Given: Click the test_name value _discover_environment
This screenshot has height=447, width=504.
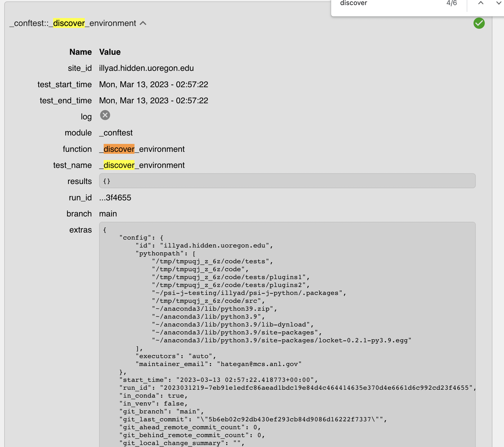Looking at the screenshot, I should (x=142, y=165).
